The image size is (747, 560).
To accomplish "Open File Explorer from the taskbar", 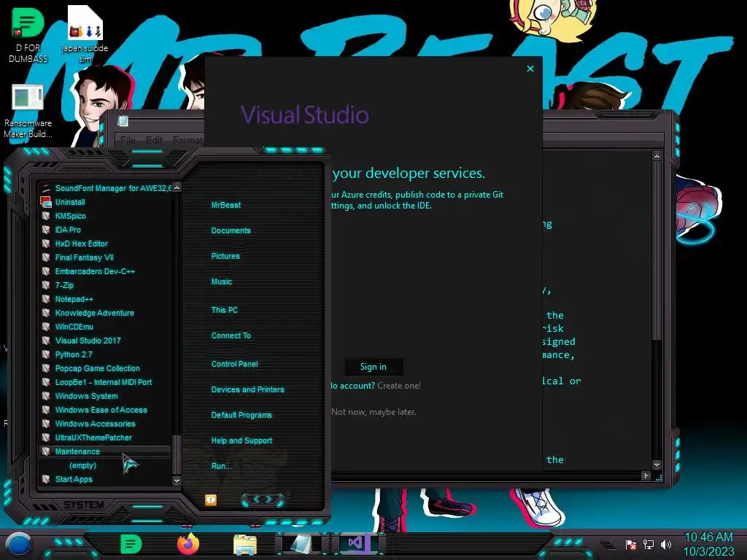I will pyautogui.click(x=245, y=545).
